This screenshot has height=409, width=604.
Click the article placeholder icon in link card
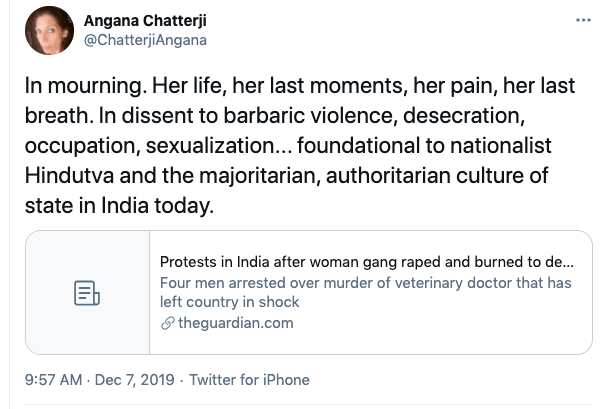pos(87,293)
